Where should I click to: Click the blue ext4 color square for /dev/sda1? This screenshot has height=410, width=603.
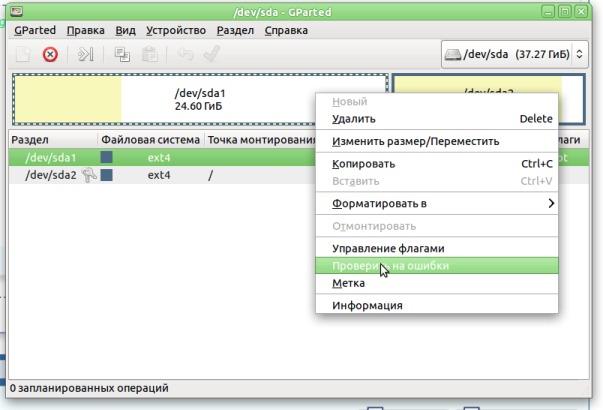pyautogui.click(x=107, y=157)
